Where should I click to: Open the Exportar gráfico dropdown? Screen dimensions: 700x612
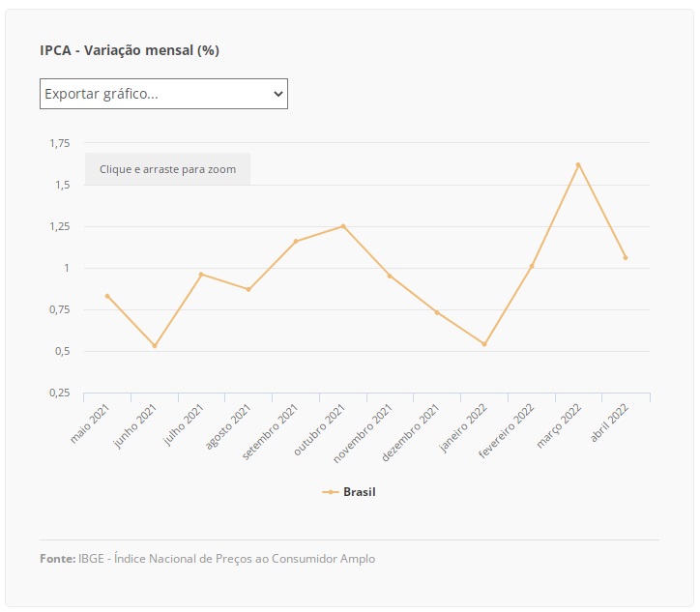[163, 94]
